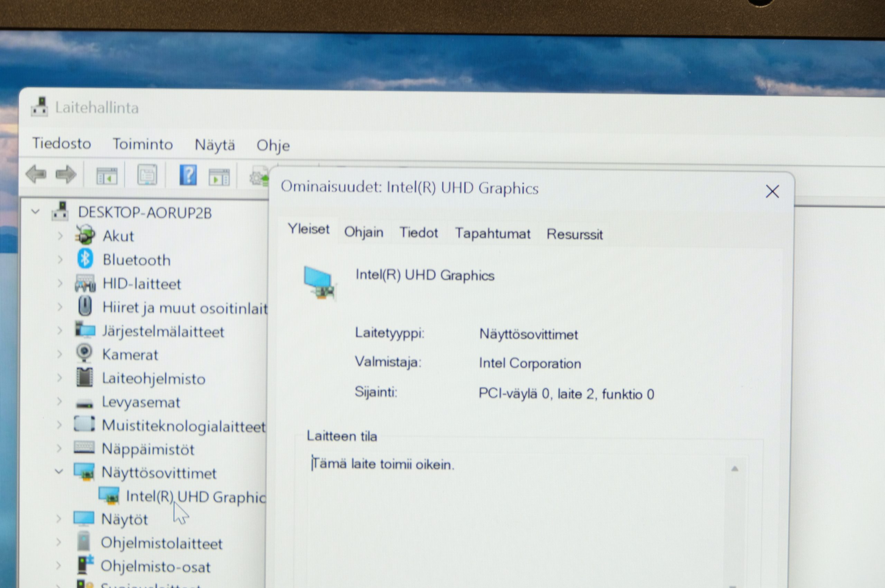
Task: Click the Laiteohjelmisto chip icon
Action: [x=84, y=377]
